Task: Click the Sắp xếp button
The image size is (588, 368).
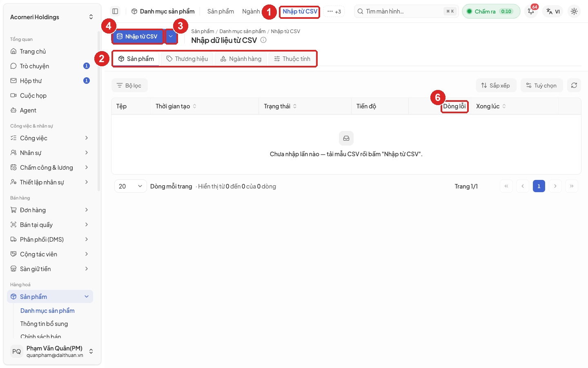Action: pyautogui.click(x=496, y=85)
